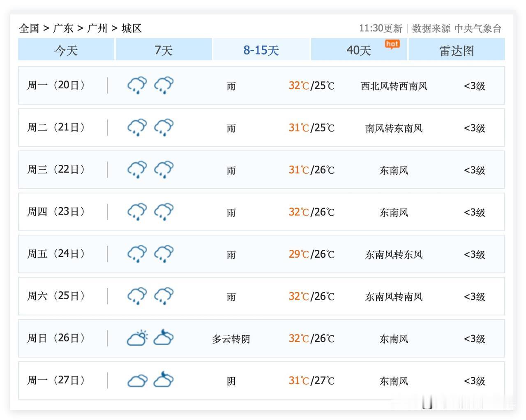Click first rain icon for 周三（22日）
The height and width of the screenshot is (420, 526).
click(x=137, y=169)
